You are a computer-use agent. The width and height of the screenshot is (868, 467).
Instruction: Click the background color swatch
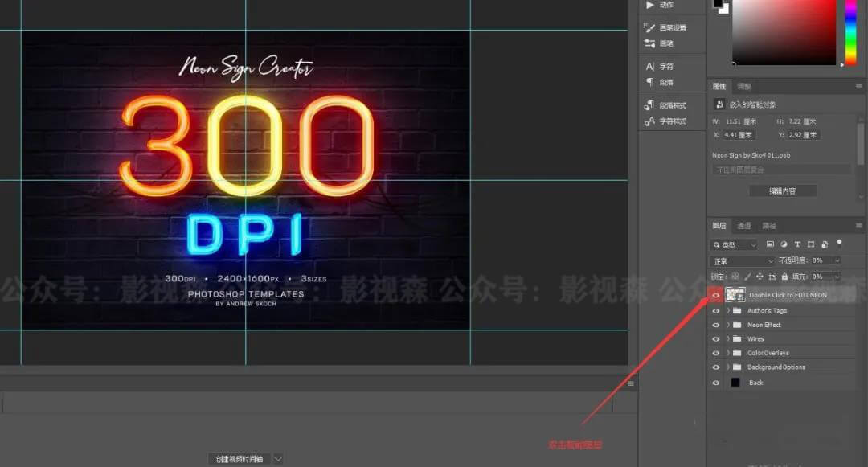click(725, 9)
